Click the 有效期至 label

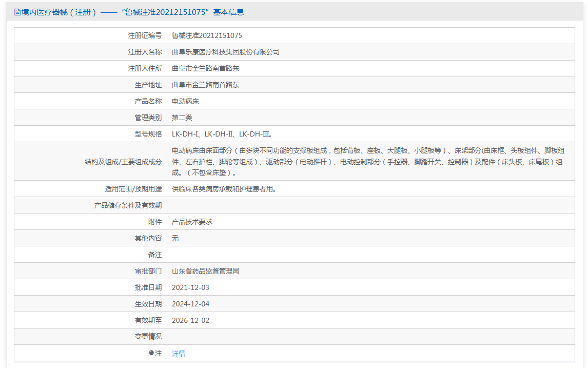pyautogui.click(x=148, y=321)
